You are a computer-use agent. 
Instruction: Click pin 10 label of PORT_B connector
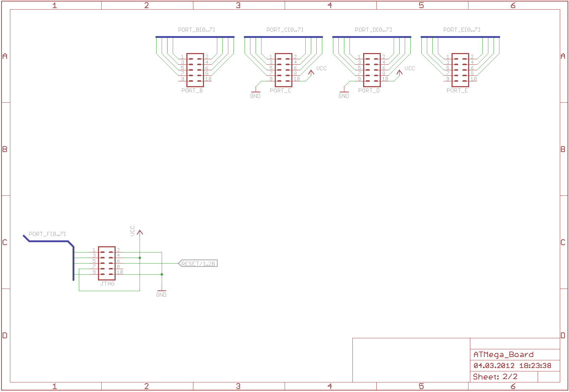(x=208, y=79)
